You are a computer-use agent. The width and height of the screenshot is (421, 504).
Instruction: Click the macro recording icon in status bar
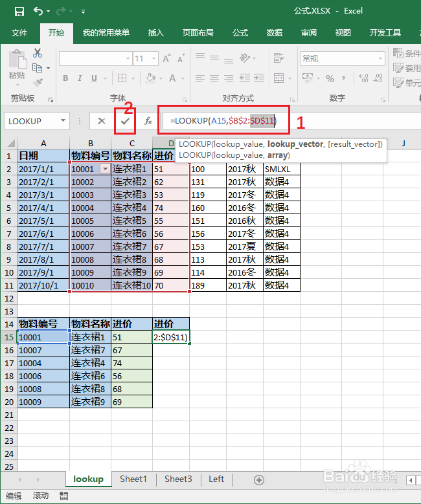pyautogui.click(x=63, y=496)
